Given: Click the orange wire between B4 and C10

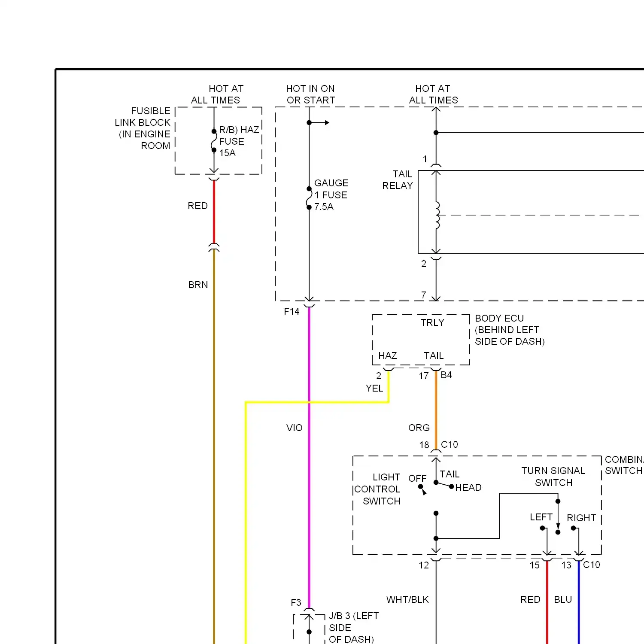Looking at the screenshot, I should pos(436,410).
